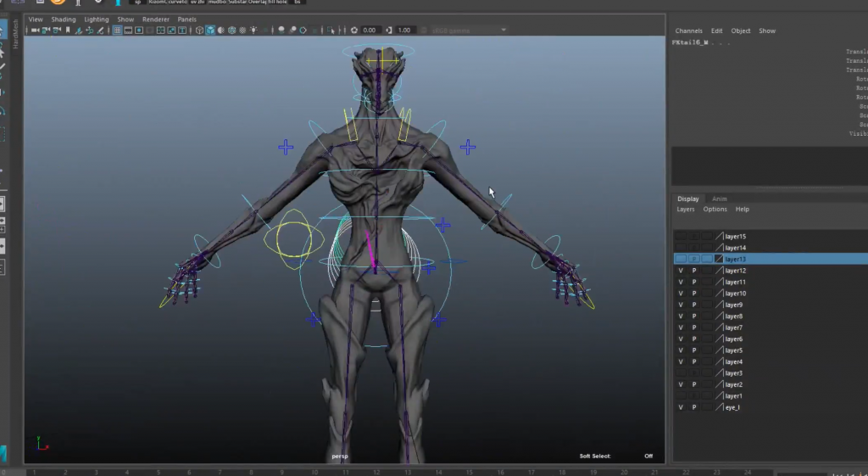Toggle the Resolution Gate icon
This screenshot has width=868, height=476.
tap(138, 30)
